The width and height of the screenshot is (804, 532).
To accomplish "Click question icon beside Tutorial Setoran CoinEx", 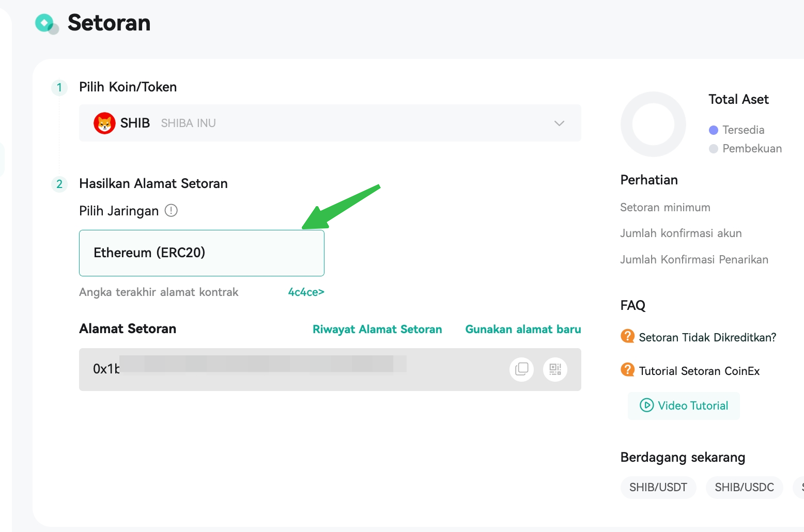I will 627,370.
